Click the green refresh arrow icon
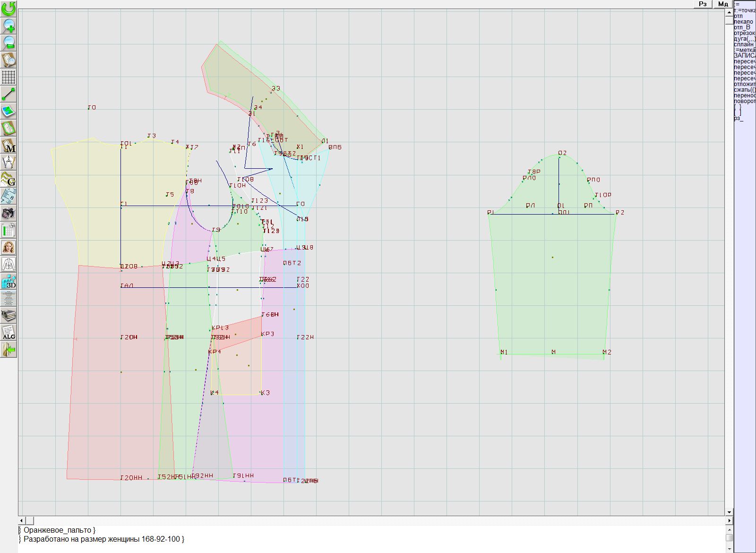 tap(9, 8)
